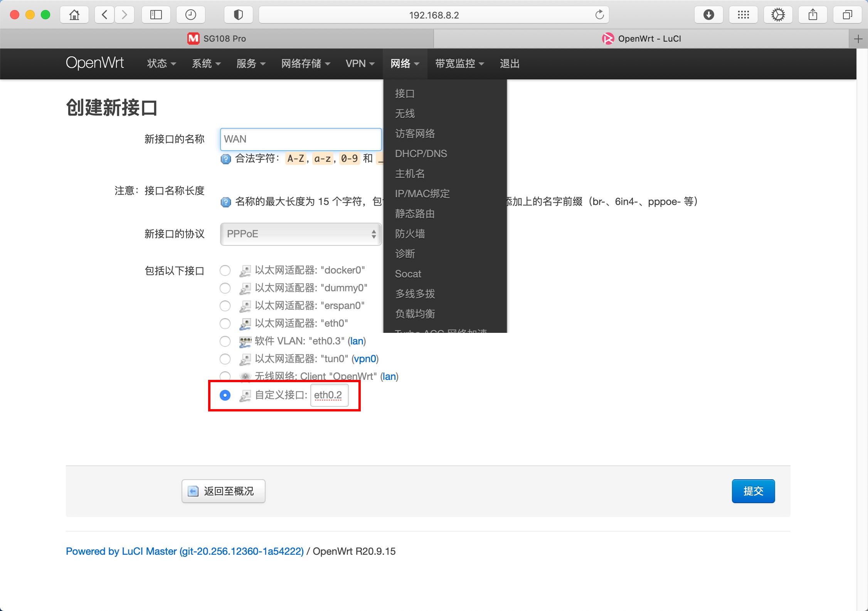Click the ethernet adapter icon next to docker0
Image resolution: width=868 pixels, height=611 pixels.
245,270
